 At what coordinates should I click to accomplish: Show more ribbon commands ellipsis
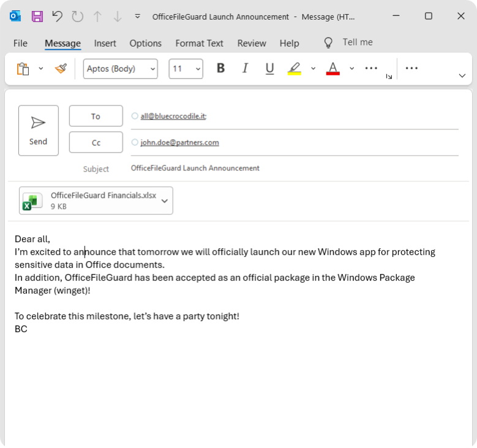point(411,68)
